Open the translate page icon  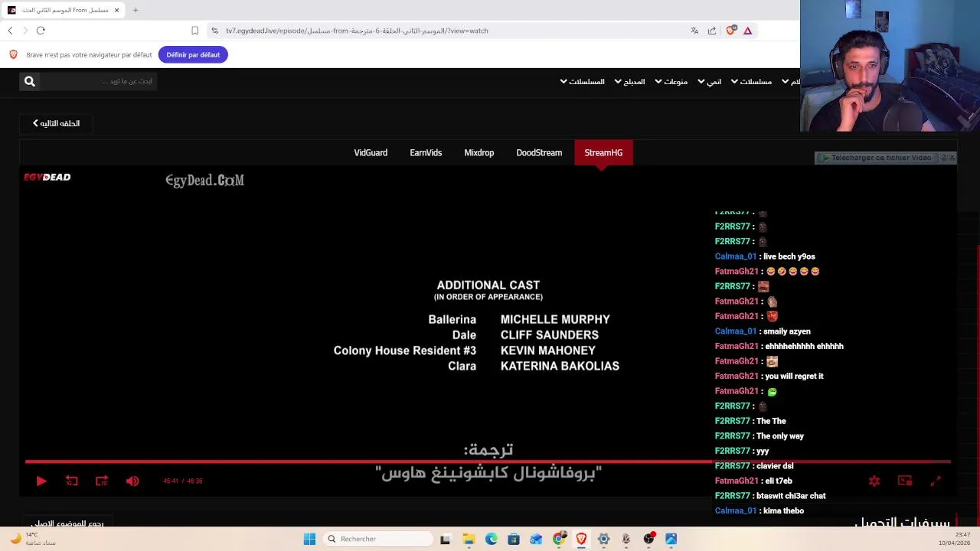point(694,31)
